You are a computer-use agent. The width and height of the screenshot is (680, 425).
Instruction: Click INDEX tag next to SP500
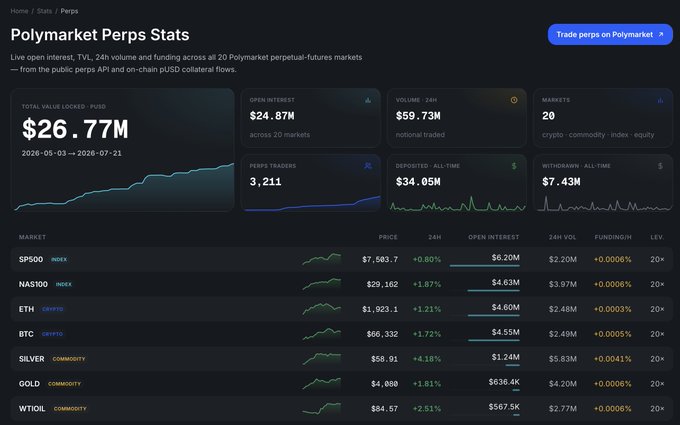59,260
